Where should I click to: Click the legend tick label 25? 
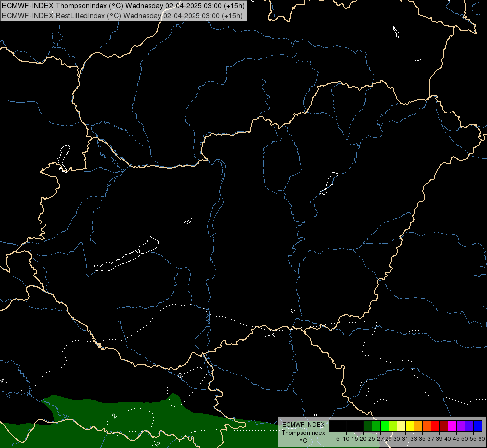(x=372, y=439)
